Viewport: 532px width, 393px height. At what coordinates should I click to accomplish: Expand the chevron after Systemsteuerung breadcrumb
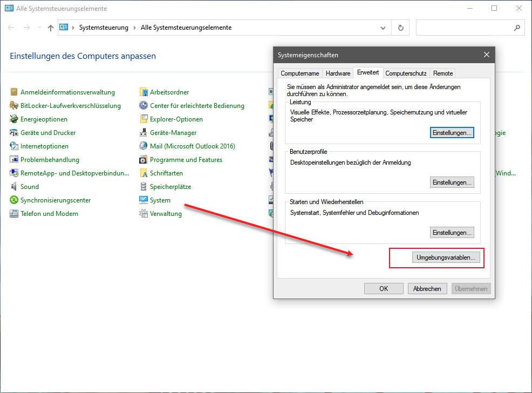click(x=135, y=28)
